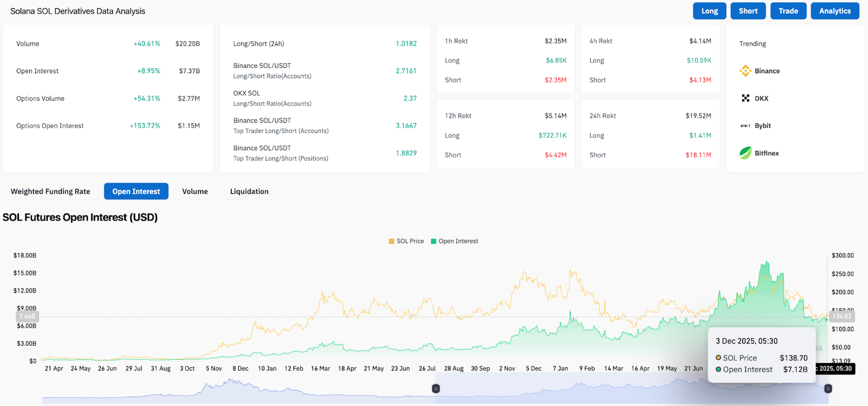
Task: Grab the left range slider handle
Action: point(436,389)
